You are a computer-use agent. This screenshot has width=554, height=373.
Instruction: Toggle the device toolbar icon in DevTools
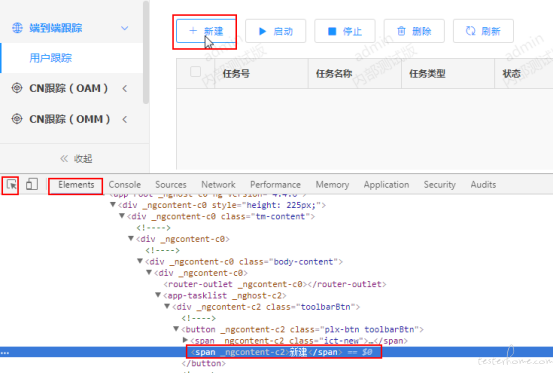pyautogui.click(x=32, y=184)
